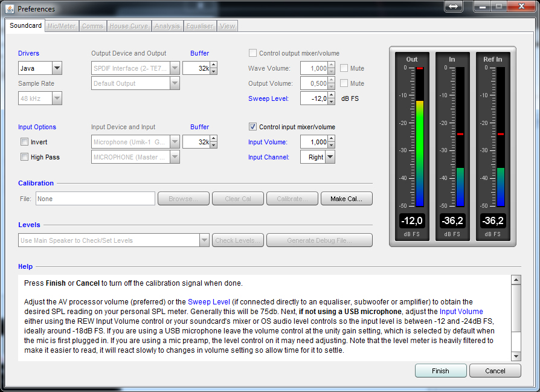Click the Cancel button
540x392 pixels.
(495, 371)
